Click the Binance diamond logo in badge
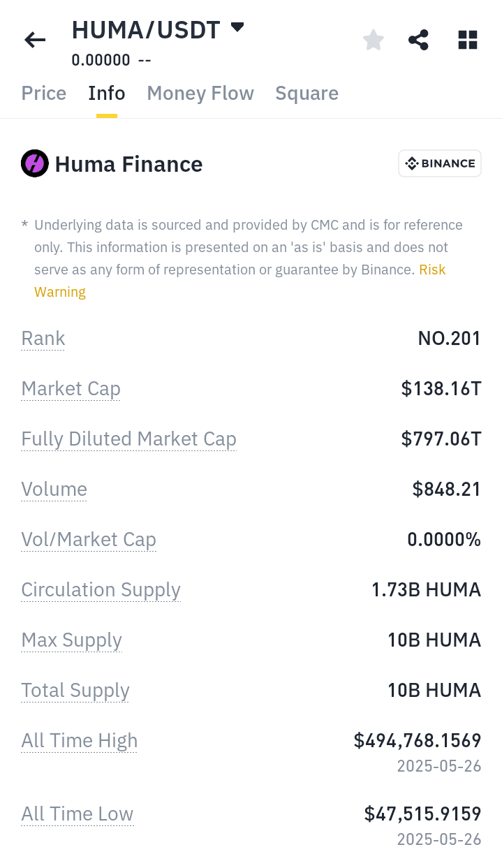Viewport: 502px width, 868px height. (x=413, y=163)
